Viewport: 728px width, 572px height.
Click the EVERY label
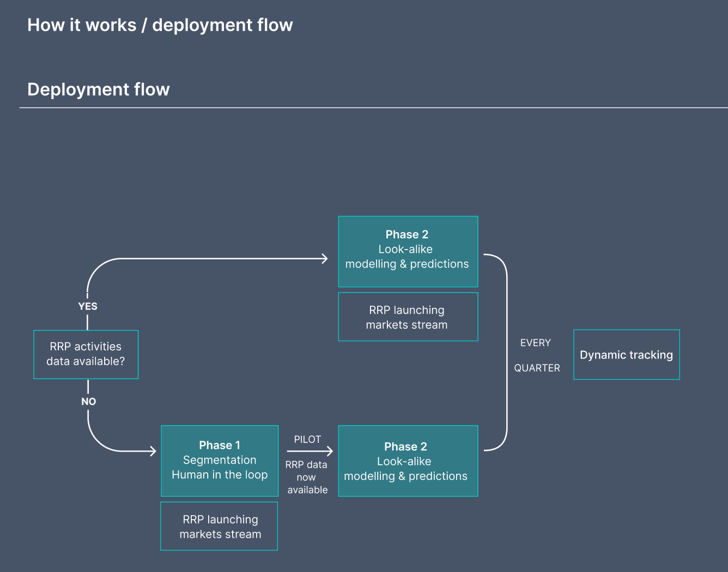coord(536,343)
